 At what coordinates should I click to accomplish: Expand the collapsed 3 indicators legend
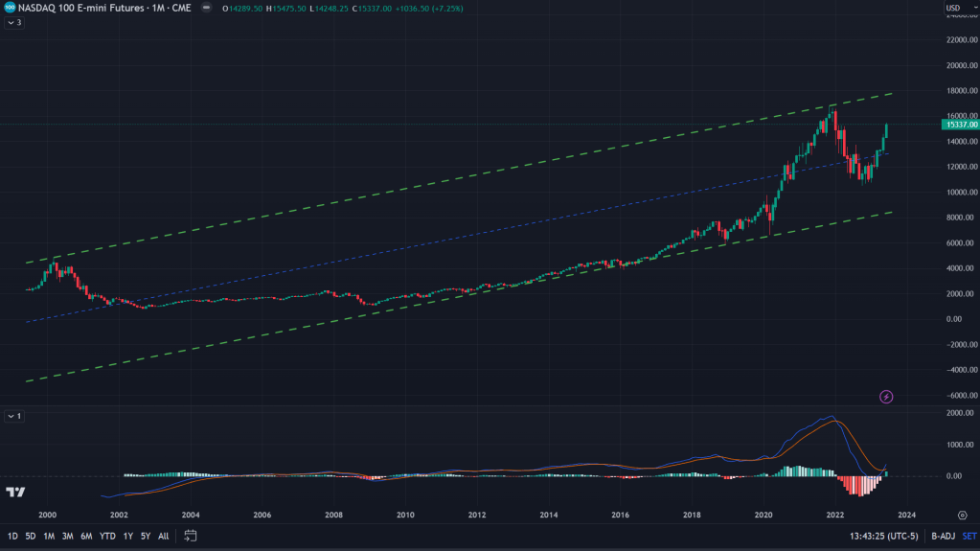click(14, 22)
